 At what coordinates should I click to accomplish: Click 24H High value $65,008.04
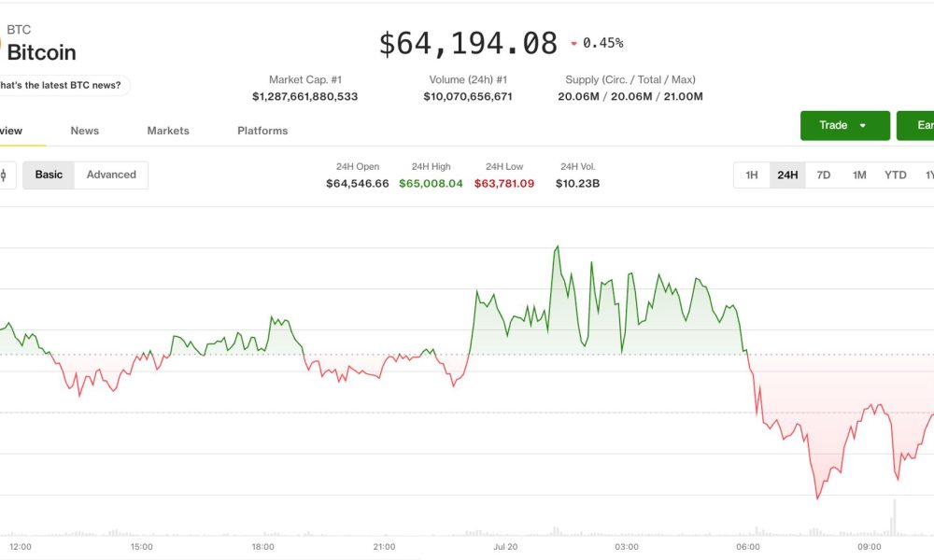pyautogui.click(x=431, y=183)
